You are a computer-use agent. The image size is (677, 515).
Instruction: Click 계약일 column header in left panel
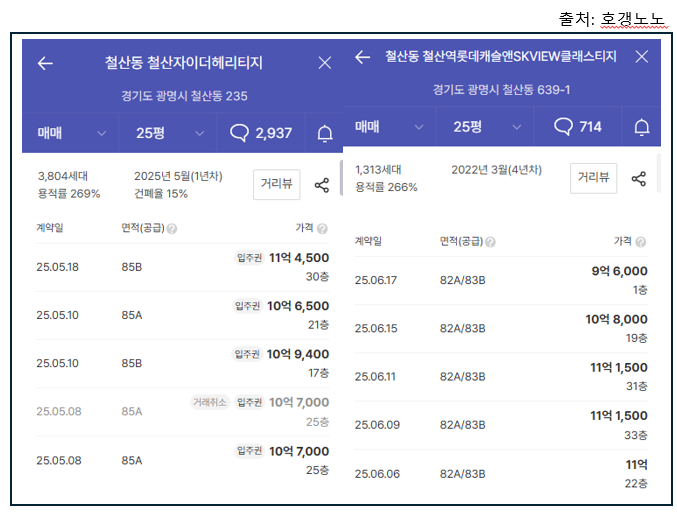point(50,227)
